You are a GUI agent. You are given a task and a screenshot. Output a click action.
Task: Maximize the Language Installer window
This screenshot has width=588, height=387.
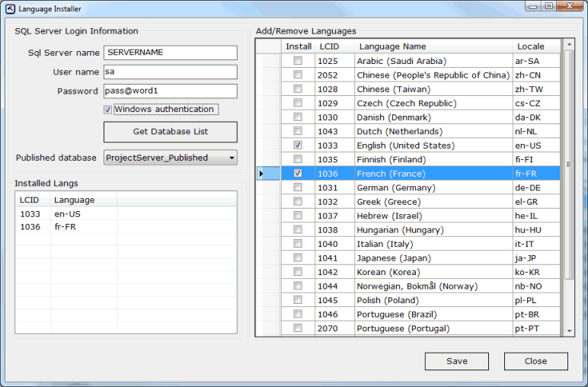tap(548, 6)
